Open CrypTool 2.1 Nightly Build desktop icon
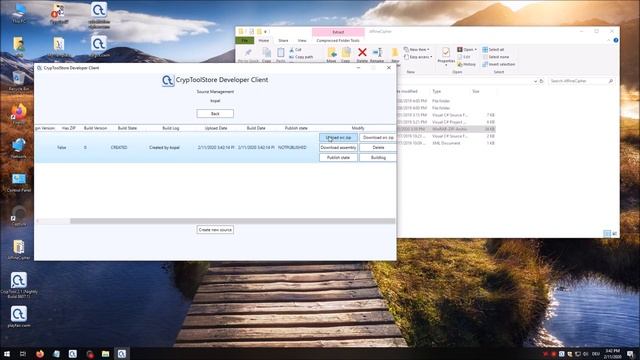640x360 pixels. pyautogui.click(x=19, y=285)
